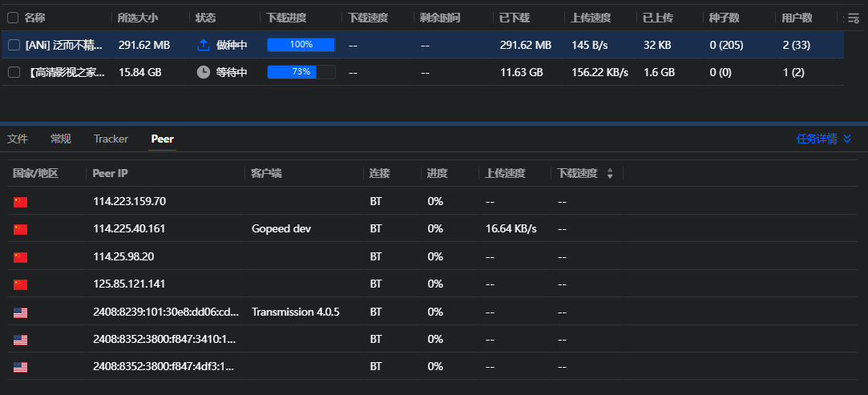Click downloaded value 11.63 GB

[521, 72]
